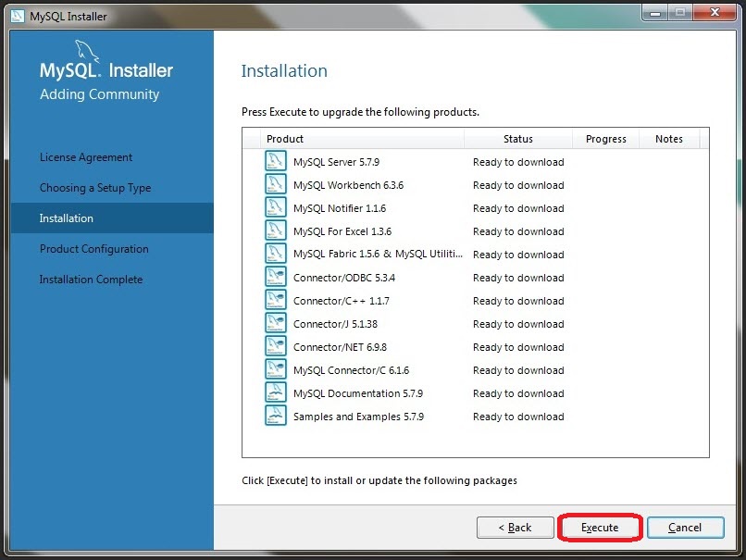The image size is (746, 560).
Task: Select the MySQL Server 5.7.9 row text
Action: [x=336, y=162]
